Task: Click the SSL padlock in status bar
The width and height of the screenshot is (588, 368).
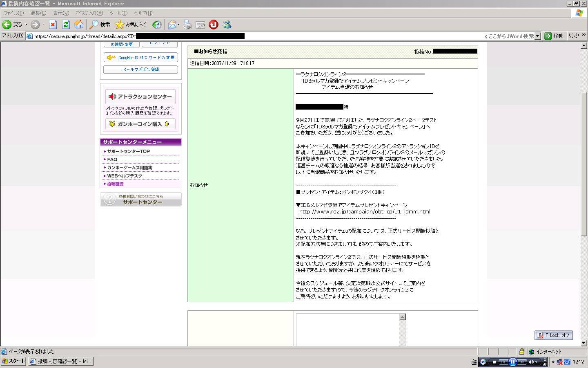Action: 522,352
